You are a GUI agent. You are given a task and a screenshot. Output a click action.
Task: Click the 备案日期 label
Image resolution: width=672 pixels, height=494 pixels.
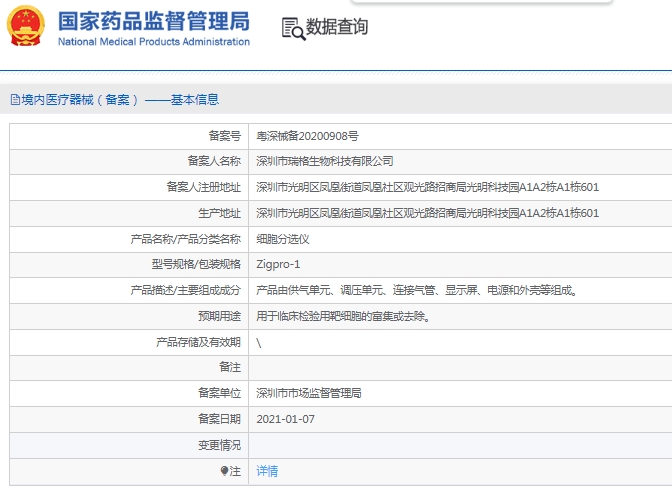(x=219, y=419)
